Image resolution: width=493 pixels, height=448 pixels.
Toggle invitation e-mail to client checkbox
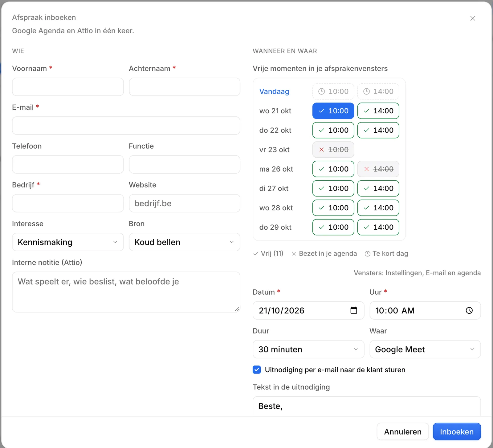coord(257,370)
